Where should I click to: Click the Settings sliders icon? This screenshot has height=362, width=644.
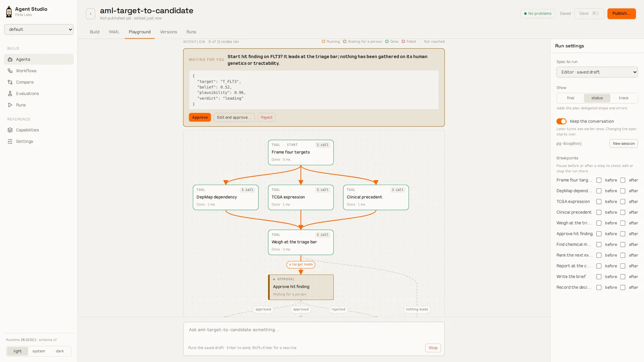10,142
